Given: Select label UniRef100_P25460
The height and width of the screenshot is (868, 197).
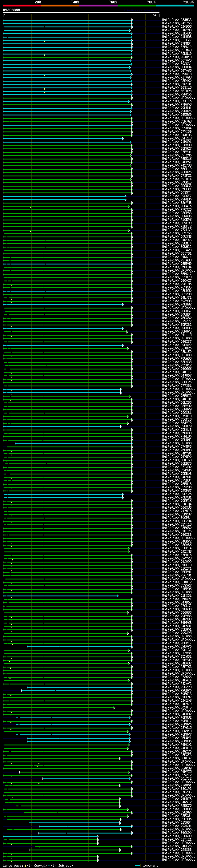Looking at the screenshot, I should [x=177, y=81].
